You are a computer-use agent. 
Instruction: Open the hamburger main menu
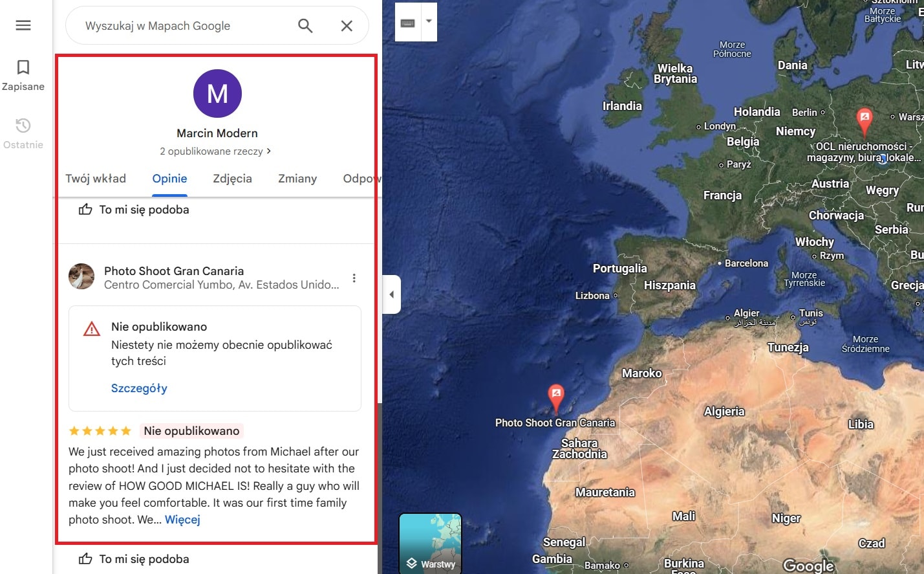[x=23, y=25]
